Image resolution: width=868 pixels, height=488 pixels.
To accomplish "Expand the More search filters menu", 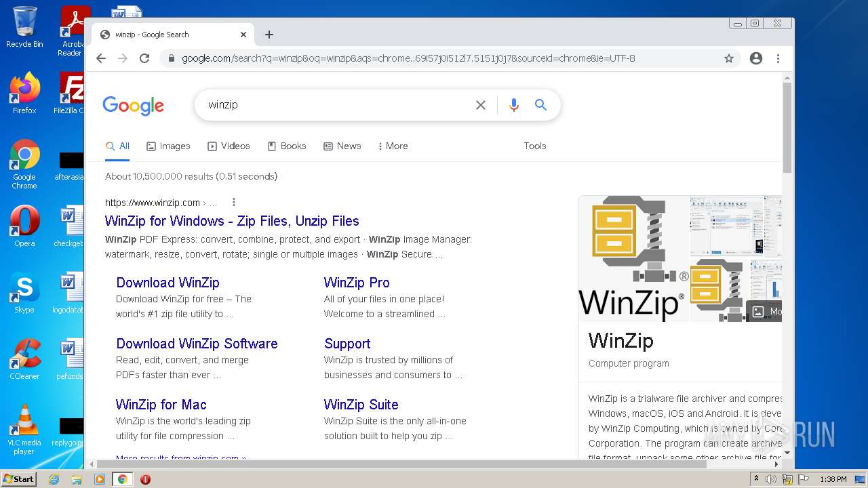I will pyautogui.click(x=393, y=146).
